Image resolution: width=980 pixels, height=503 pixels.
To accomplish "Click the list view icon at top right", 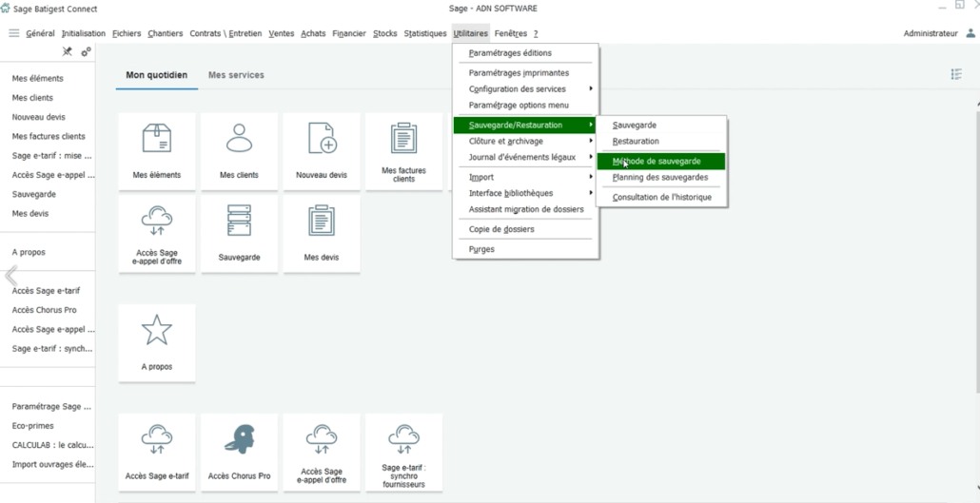I will (956, 75).
